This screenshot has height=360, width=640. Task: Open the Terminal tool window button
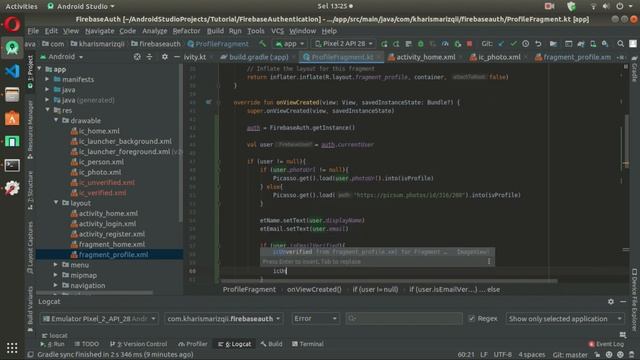308,344
